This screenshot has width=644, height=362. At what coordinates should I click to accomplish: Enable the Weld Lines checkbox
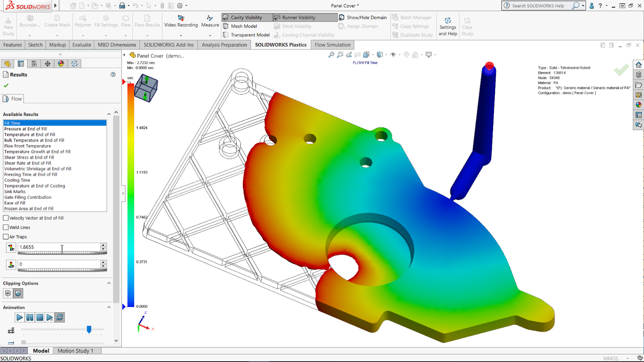5,227
